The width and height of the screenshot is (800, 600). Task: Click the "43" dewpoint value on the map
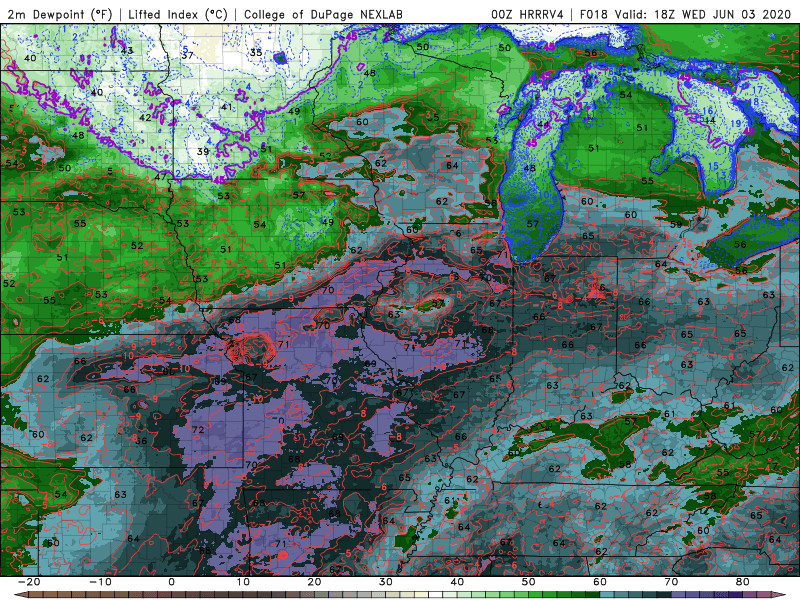point(127,50)
